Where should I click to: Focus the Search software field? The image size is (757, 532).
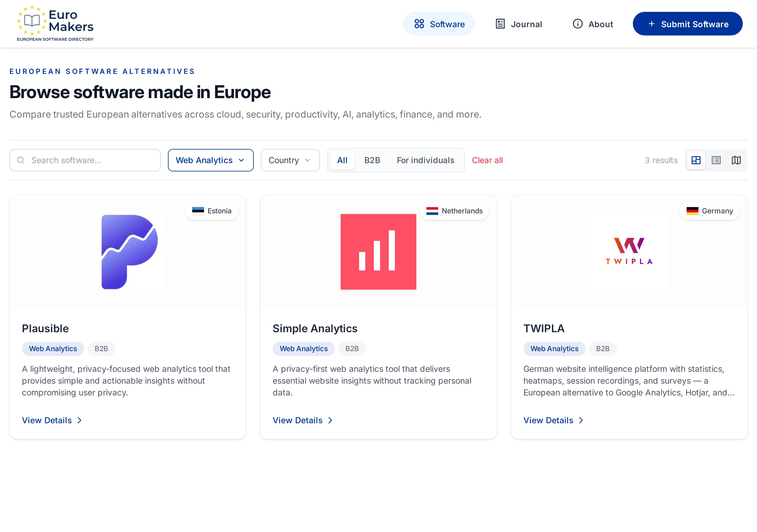coord(85,160)
